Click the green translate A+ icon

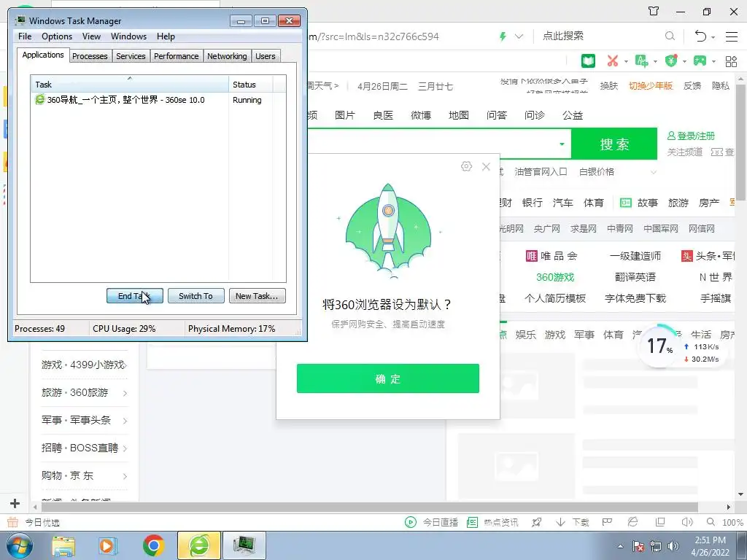pyautogui.click(x=641, y=61)
